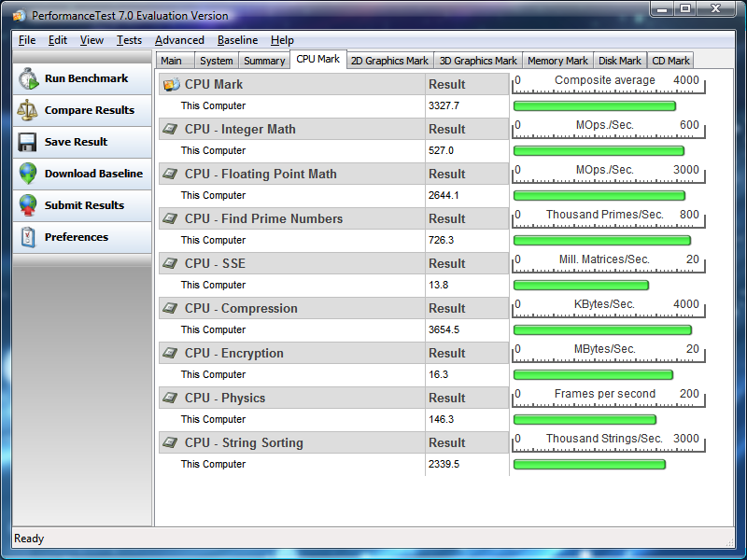Screen dimensions: 747x560
Task: Open the View menu
Action: click(x=92, y=40)
